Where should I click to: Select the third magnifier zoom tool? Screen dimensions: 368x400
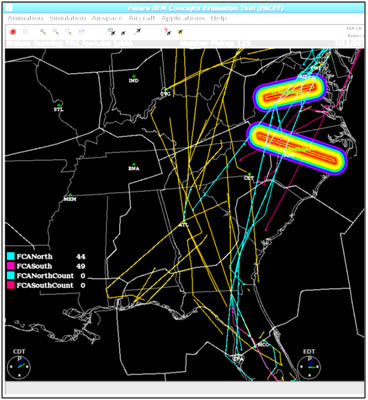click(x=68, y=32)
